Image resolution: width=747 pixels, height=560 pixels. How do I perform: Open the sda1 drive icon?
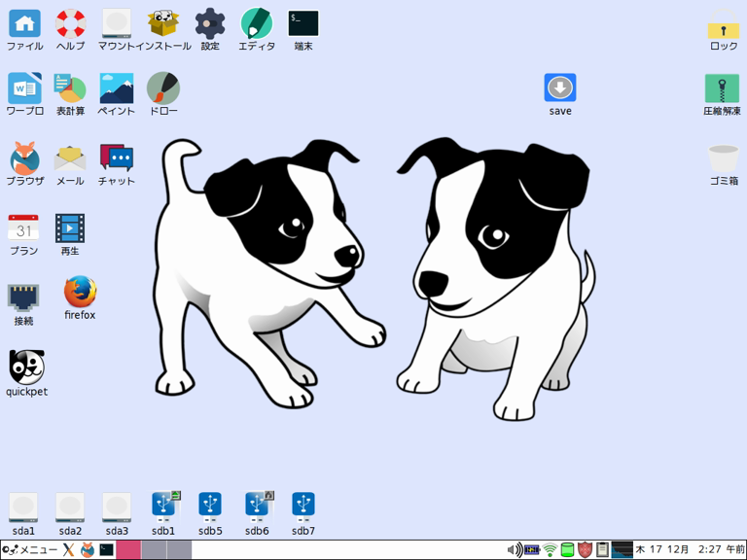coord(23,507)
